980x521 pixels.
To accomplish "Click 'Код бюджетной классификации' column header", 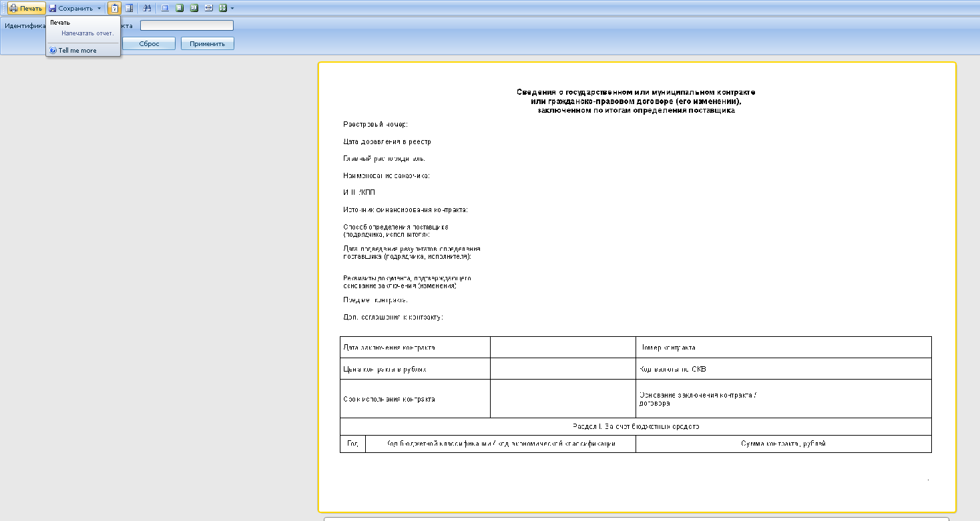I will (501, 444).
